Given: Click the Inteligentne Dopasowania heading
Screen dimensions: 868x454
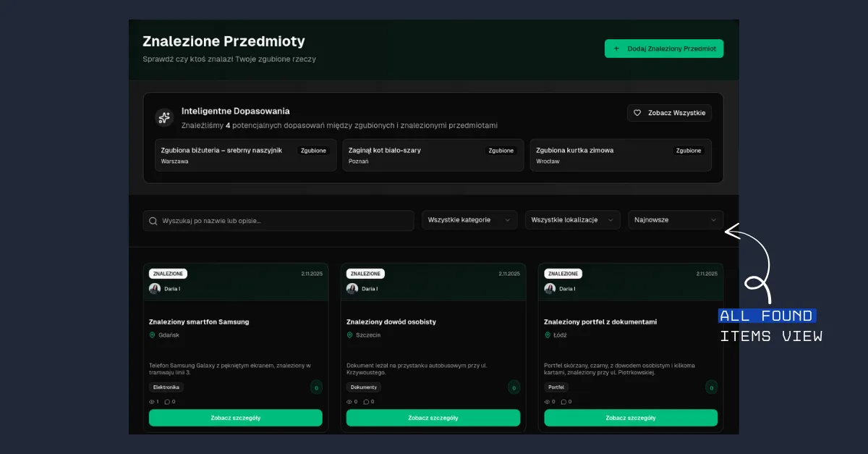Looking at the screenshot, I should coord(236,111).
